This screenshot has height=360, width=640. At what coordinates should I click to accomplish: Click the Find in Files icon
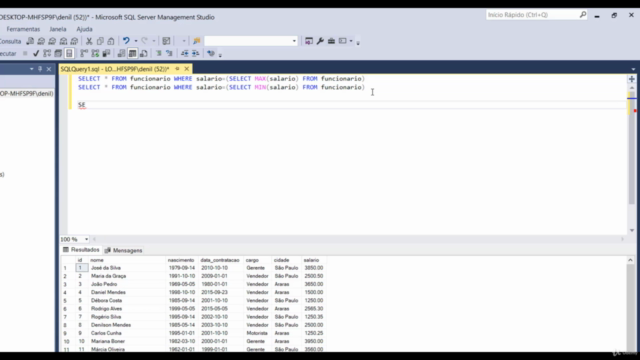pos(197,41)
